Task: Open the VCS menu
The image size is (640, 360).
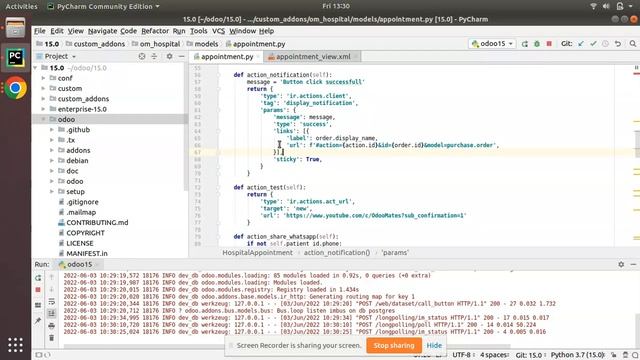Action: pos(218,31)
